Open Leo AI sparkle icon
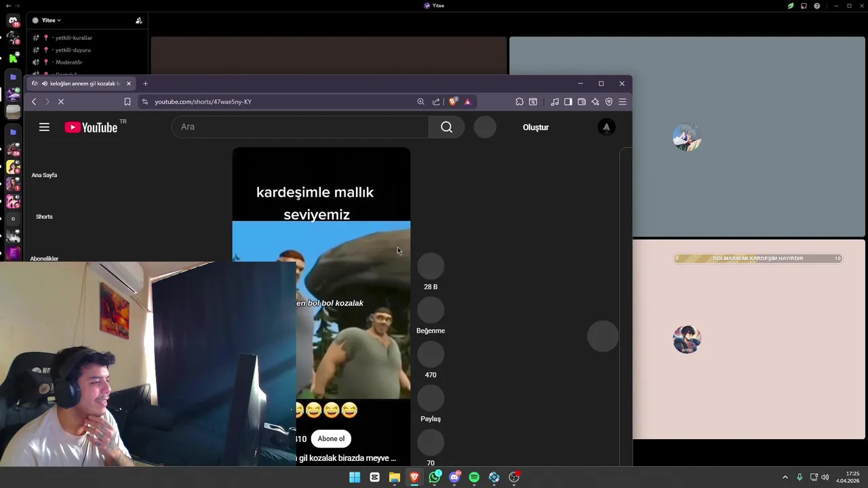 pos(595,102)
